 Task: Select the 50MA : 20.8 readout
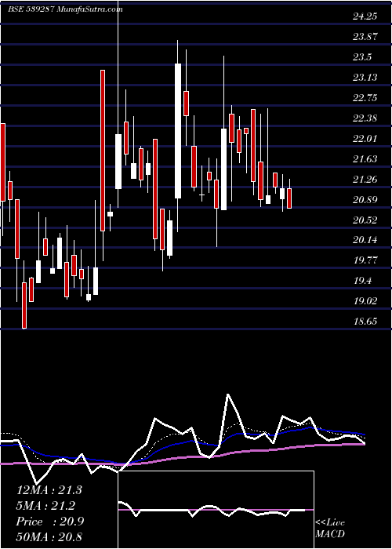click(x=49, y=536)
